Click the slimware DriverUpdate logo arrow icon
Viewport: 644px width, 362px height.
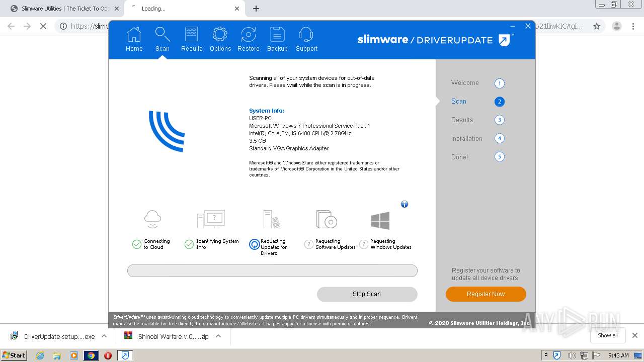click(x=505, y=40)
